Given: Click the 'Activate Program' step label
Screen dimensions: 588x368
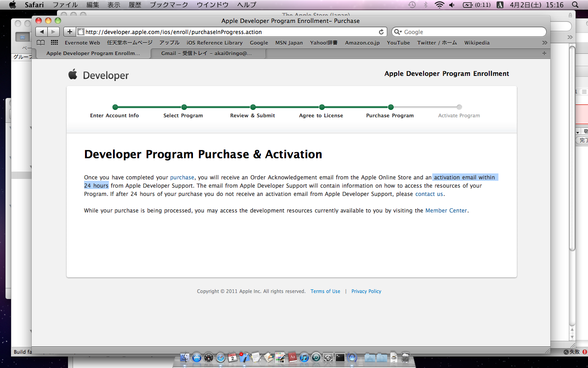Looking at the screenshot, I should click(459, 115).
